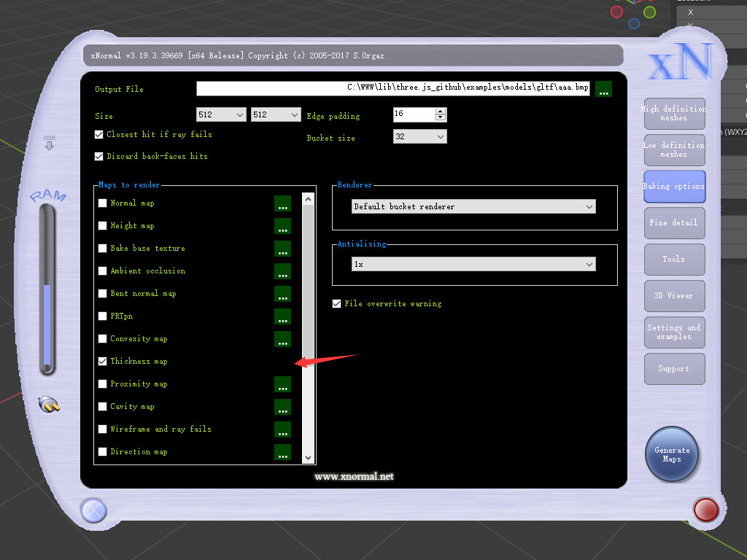747x560 pixels.
Task: Enable the Bent normal map checkbox
Action: click(x=102, y=294)
